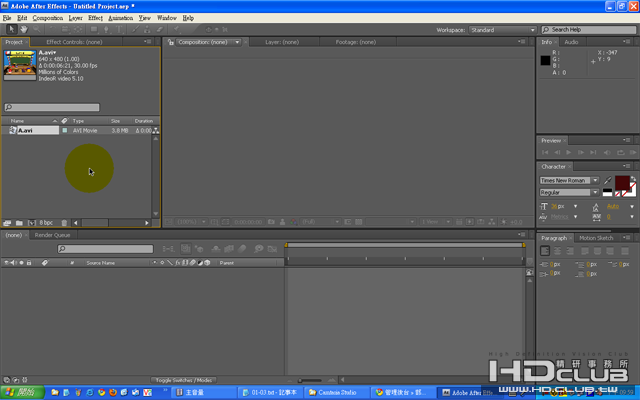640x400 pixels.
Task: Select the Clone Stamp tool
Action: pos(147,29)
